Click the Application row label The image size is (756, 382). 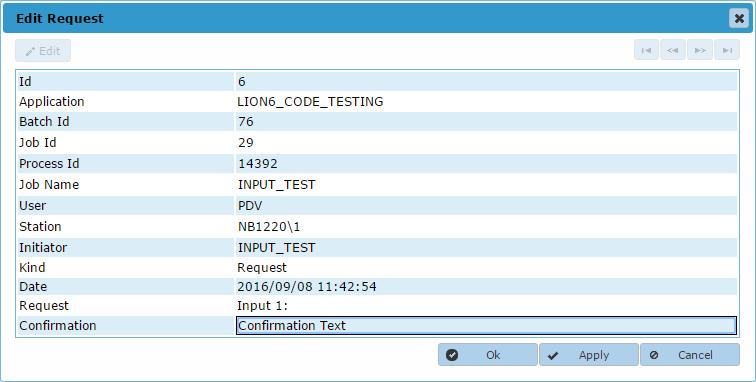click(52, 102)
